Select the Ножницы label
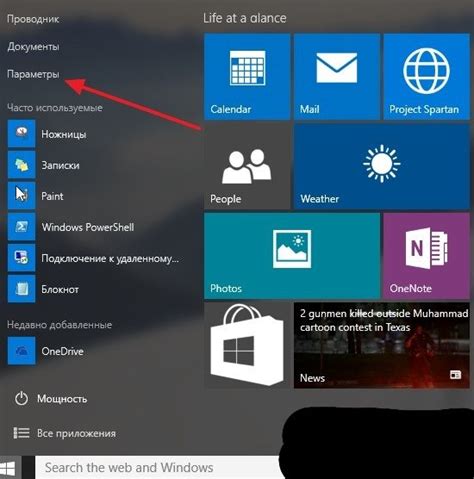Image resolution: width=474 pixels, height=479 pixels. 64,134
